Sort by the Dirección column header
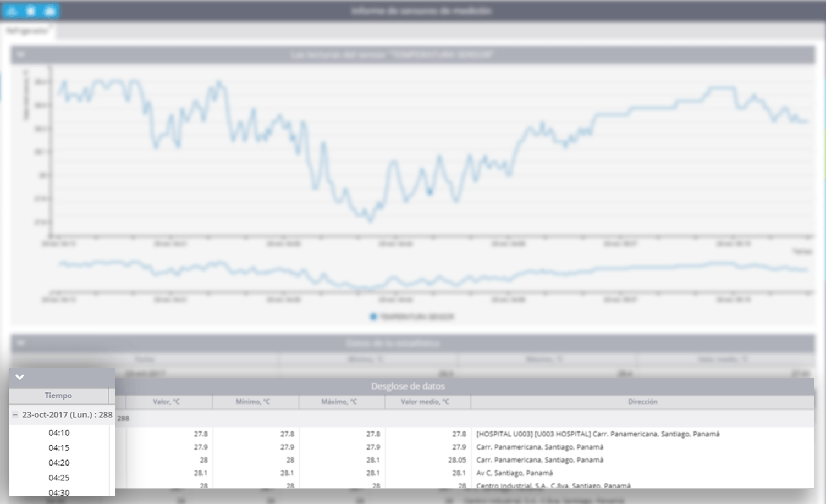This screenshot has height=504, width=826. click(642, 402)
